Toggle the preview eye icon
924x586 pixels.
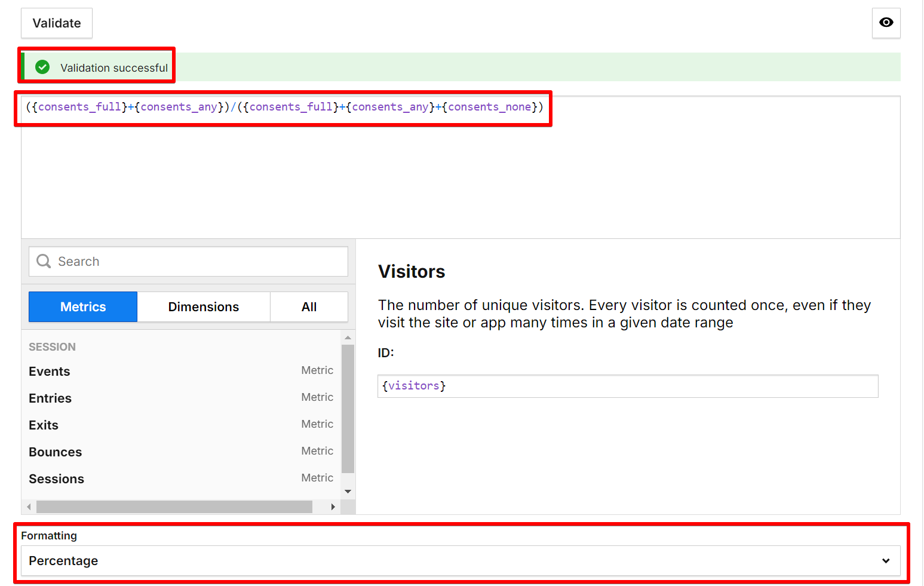[886, 23]
